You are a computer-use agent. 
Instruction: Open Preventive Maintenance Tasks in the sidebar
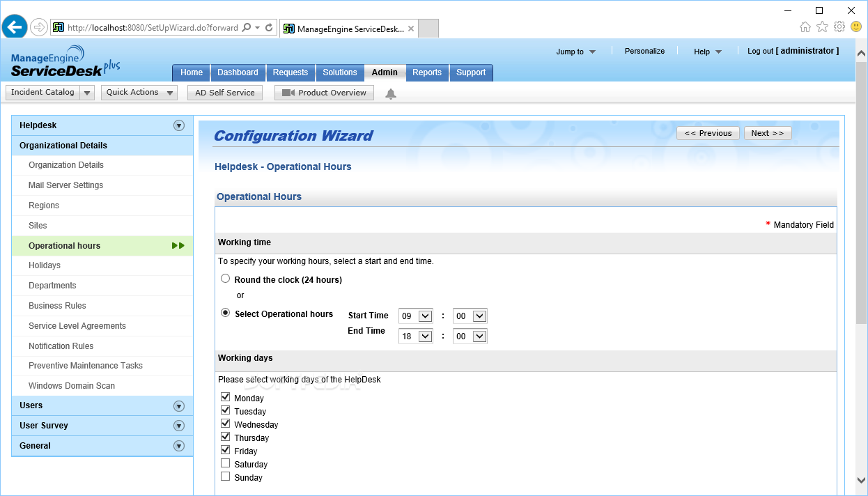tap(86, 366)
